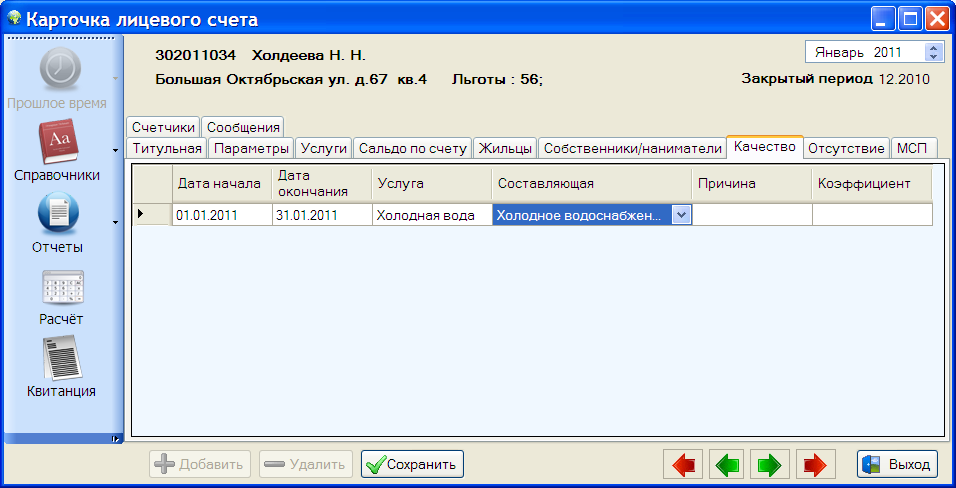
Task: Click the Дата окончания column header
Action: (322, 184)
